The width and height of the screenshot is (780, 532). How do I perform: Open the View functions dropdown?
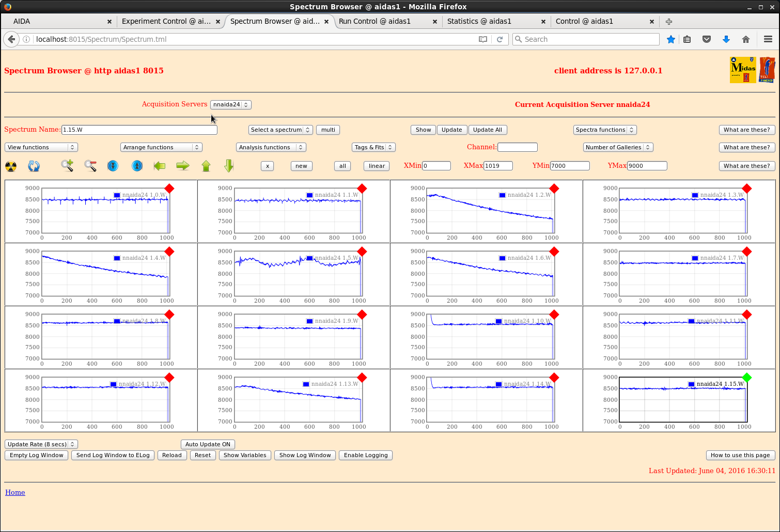pos(41,147)
